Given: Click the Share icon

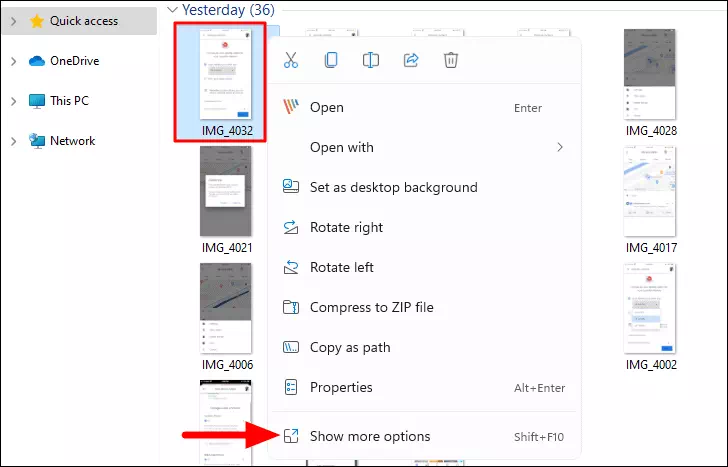Looking at the screenshot, I should 411,60.
